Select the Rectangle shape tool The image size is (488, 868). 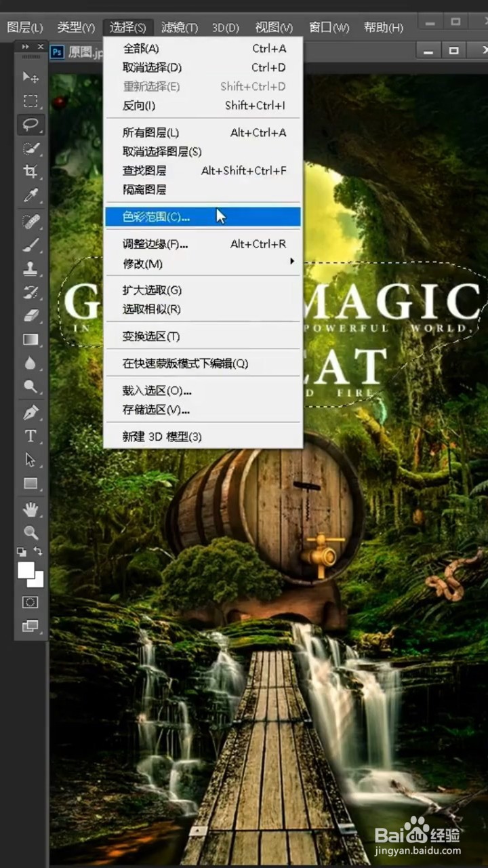point(30,484)
